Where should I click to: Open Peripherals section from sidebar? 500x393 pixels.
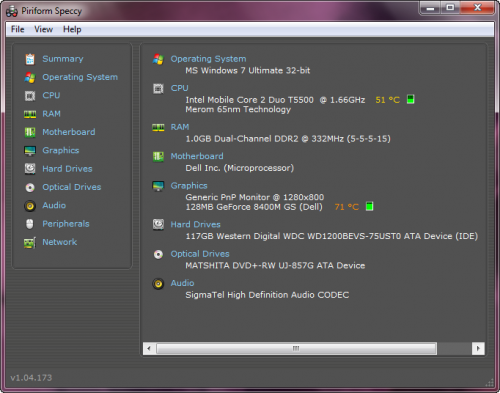(x=66, y=224)
